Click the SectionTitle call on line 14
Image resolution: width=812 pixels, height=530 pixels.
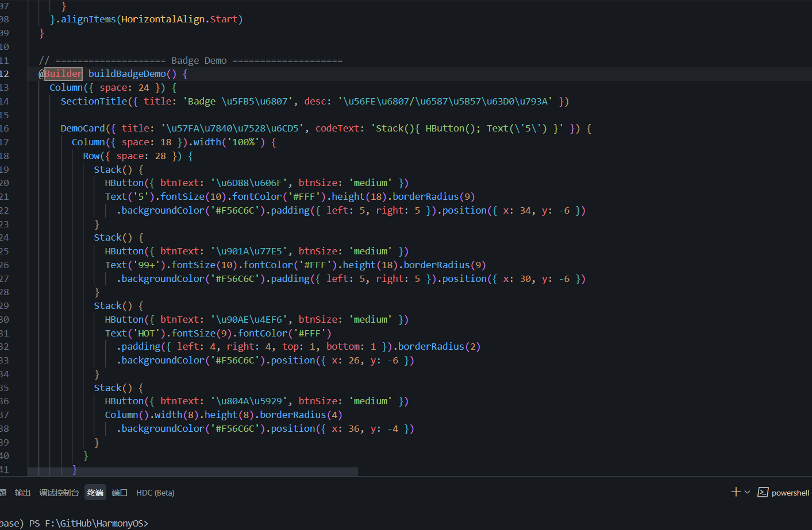[x=94, y=101]
